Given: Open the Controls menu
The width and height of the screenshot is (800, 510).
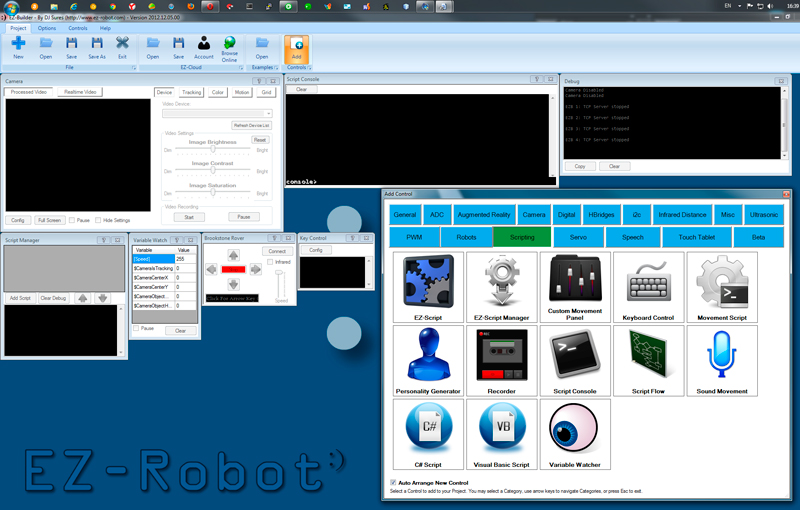Looking at the screenshot, I should (78, 28).
